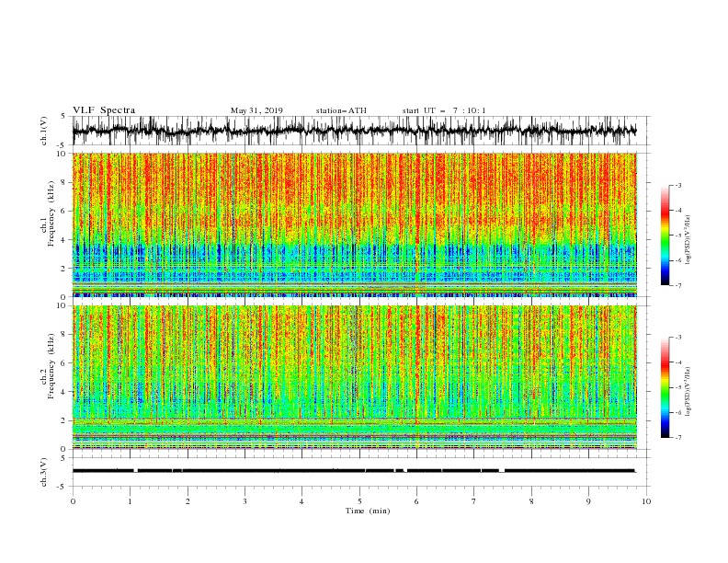This screenshot has height=563, width=728.
Task: Click the "ch.3(V)" axis label
Action: click(x=44, y=472)
